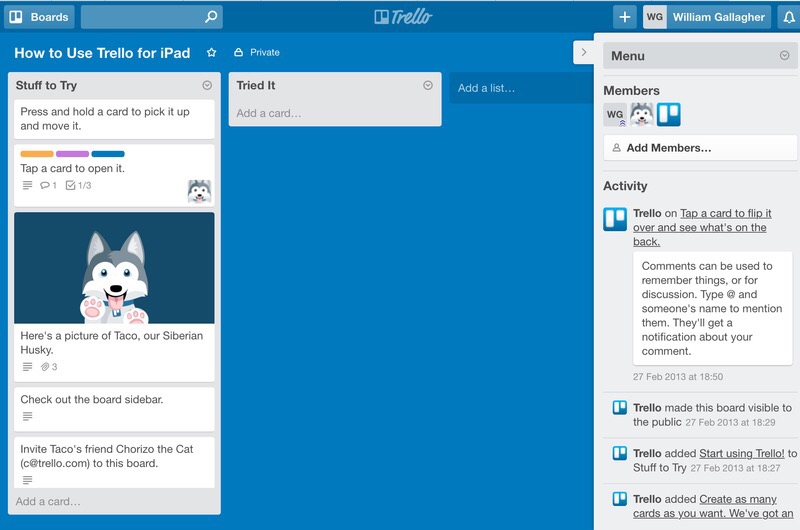Screen dimensions: 800x530
Task: Click Add a list
Action: point(521,88)
